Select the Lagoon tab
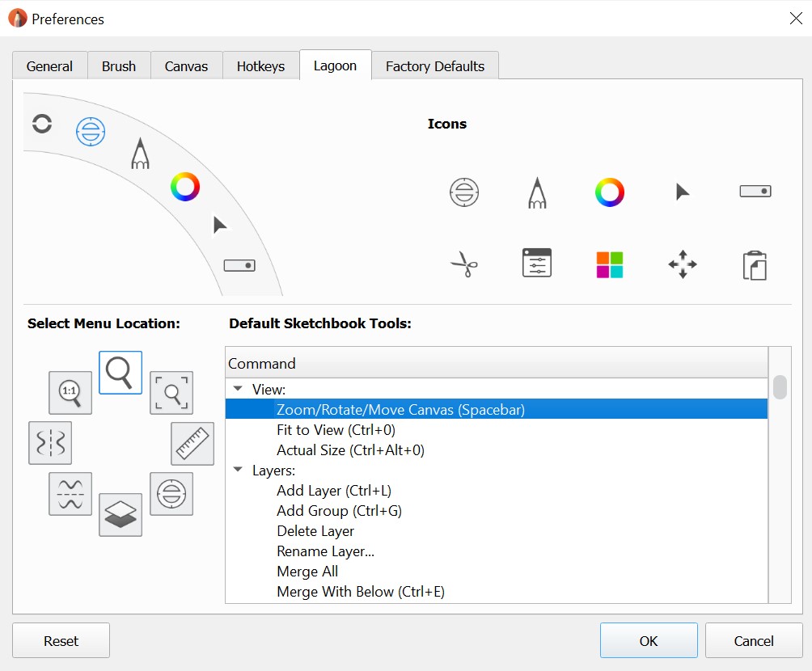The image size is (812, 671). click(335, 65)
